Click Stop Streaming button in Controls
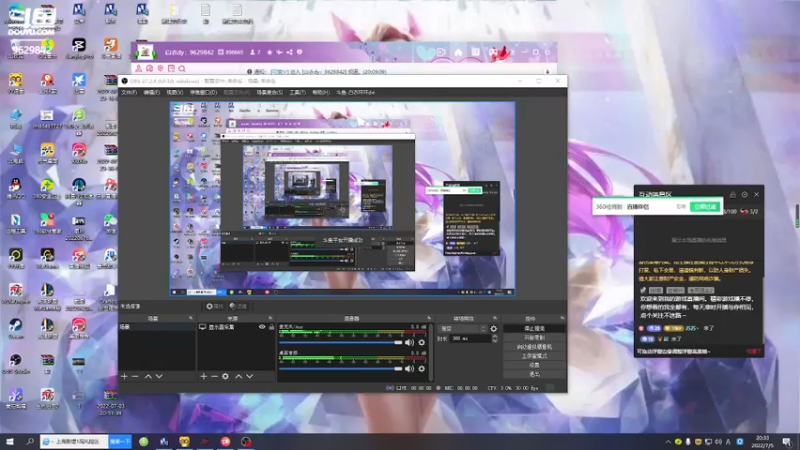The image size is (800, 450). (x=534, y=329)
